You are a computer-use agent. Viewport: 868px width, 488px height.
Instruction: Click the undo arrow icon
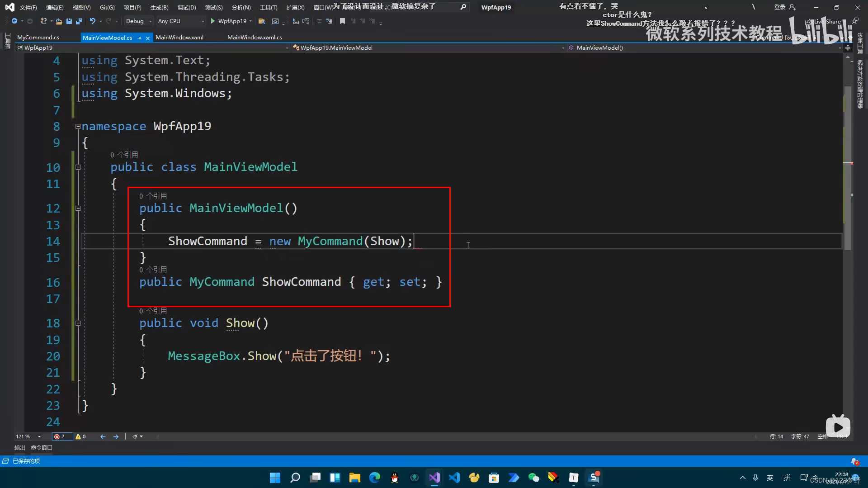92,21
